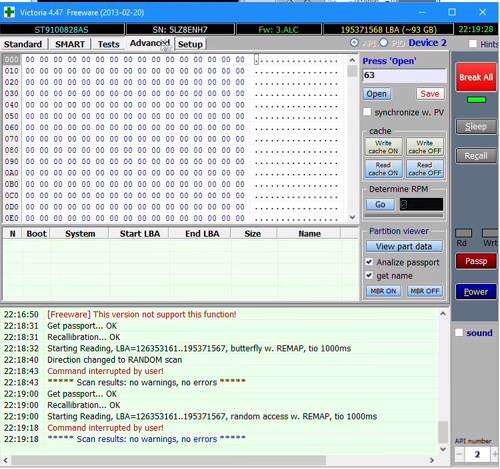Select the API radio button
Viewport: 500px width, 469px height.
354,43
